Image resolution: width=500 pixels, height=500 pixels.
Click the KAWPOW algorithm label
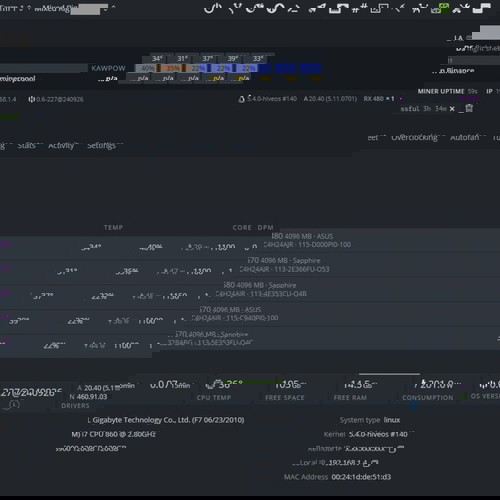coord(108,68)
